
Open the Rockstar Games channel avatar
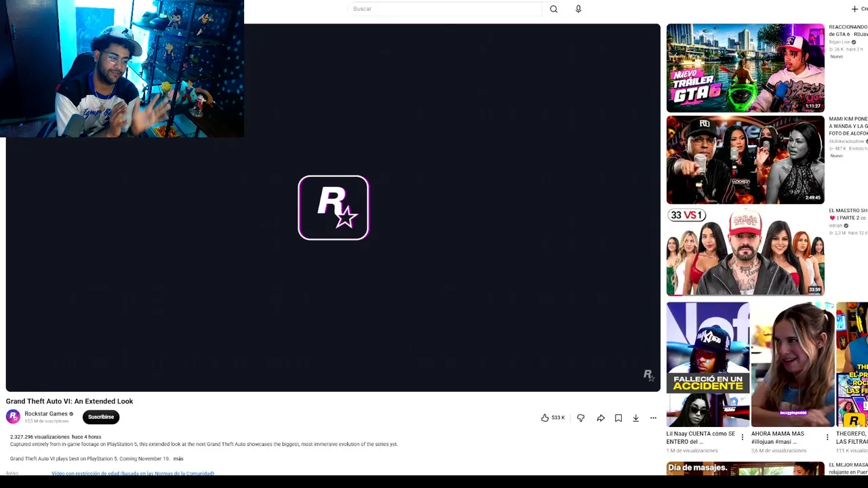click(x=14, y=417)
